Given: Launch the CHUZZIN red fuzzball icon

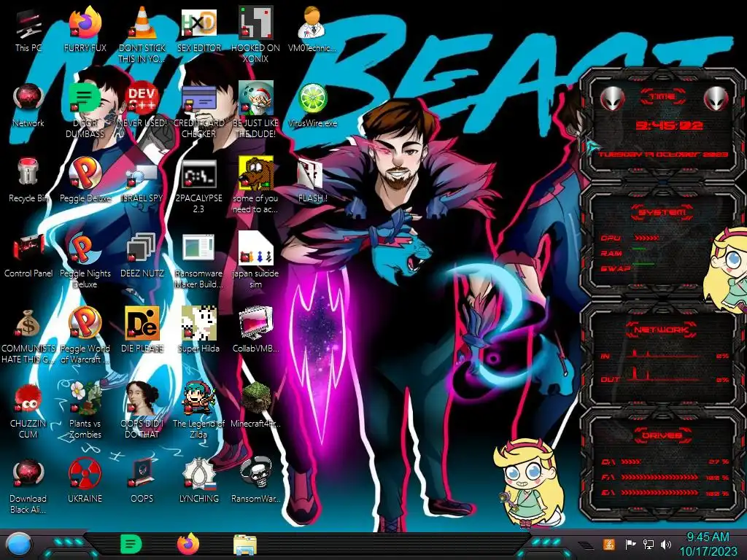Looking at the screenshot, I should 28,398.
